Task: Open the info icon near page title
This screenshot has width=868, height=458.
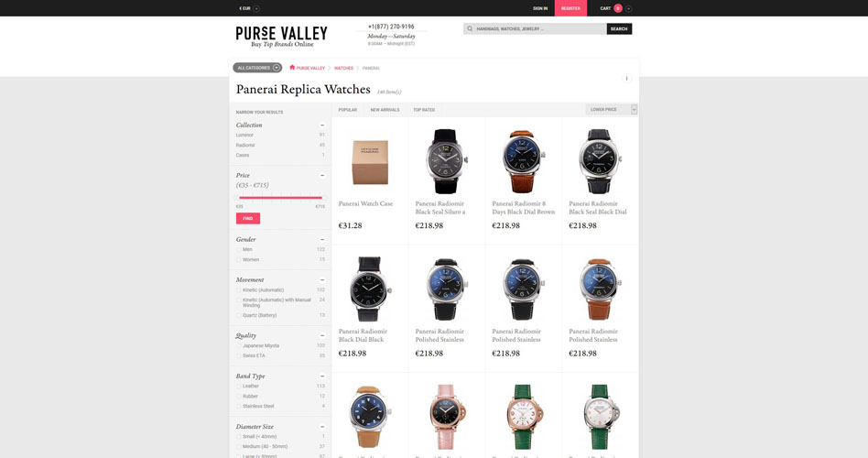Action: (x=626, y=79)
